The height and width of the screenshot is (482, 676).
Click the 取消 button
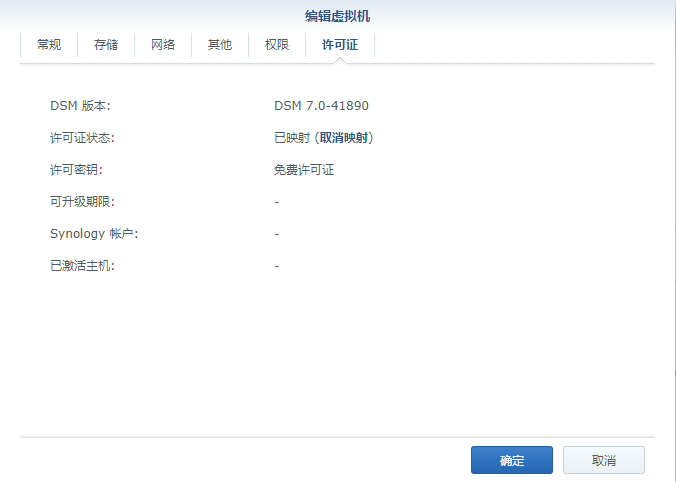point(604,460)
